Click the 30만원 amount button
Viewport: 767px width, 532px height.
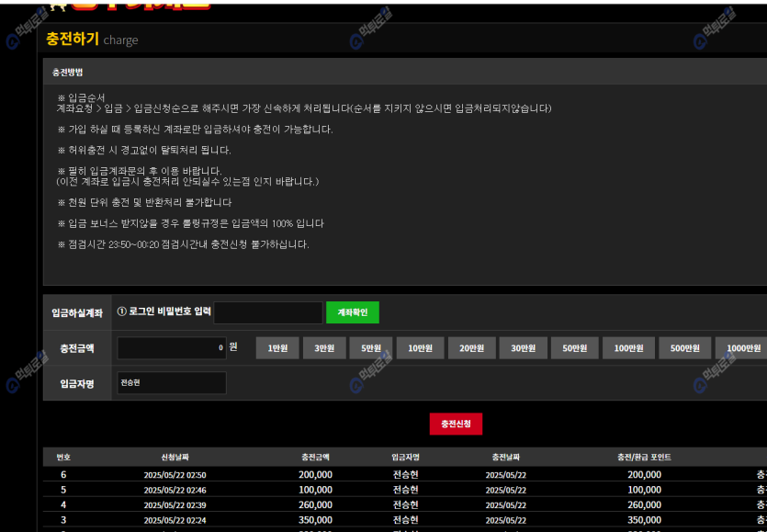point(524,348)
